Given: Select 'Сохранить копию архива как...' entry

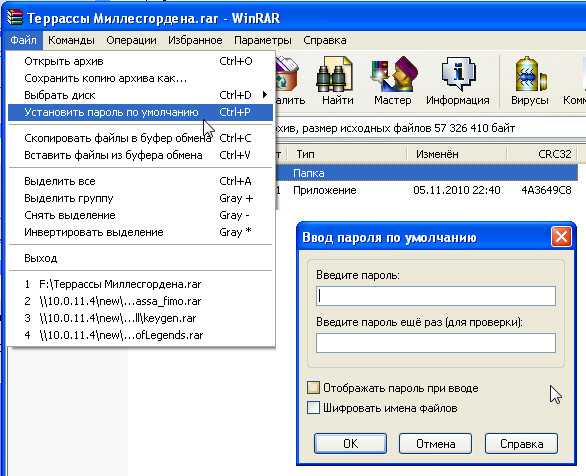Looking at the screenshot, I should [x=140, y=78].
